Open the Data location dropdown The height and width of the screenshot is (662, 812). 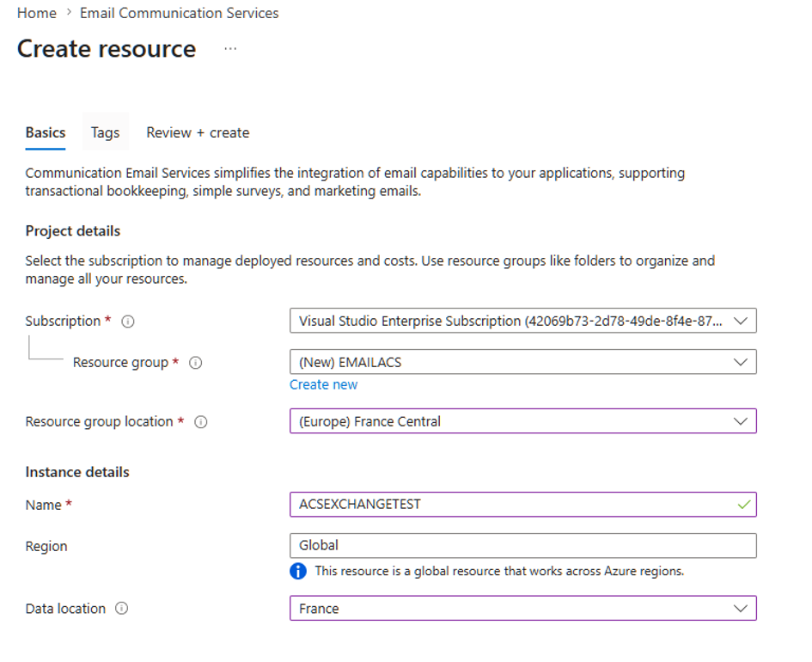click(x=523, y=608)
